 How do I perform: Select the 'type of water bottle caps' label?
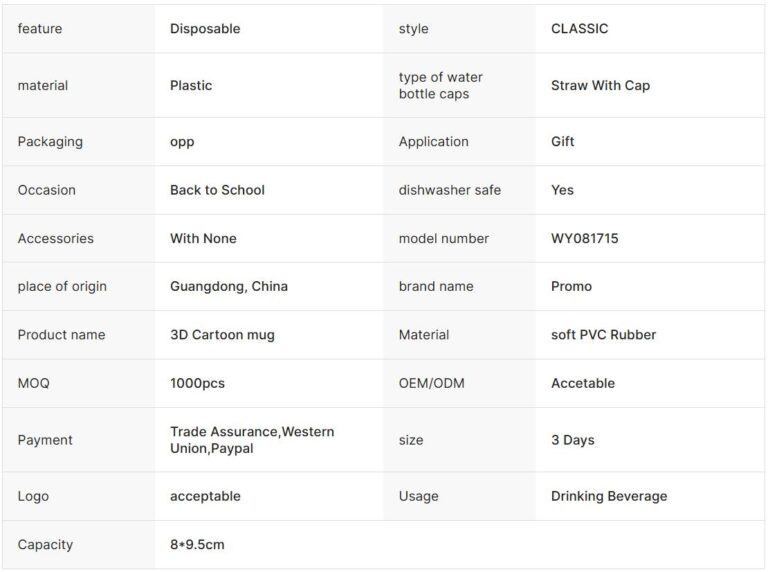(440, 86)
